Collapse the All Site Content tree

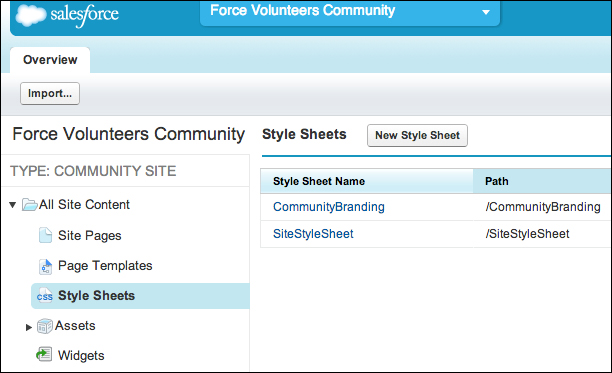point(12,205)
